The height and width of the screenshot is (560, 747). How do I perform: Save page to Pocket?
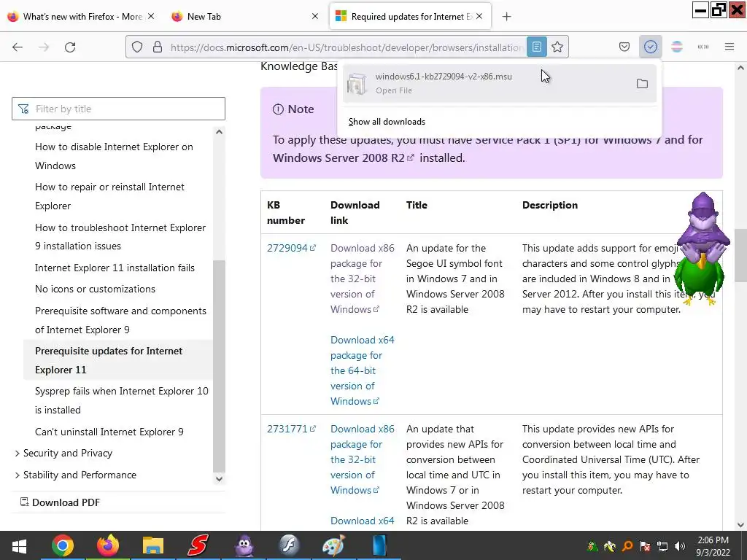tap(624, 47)
